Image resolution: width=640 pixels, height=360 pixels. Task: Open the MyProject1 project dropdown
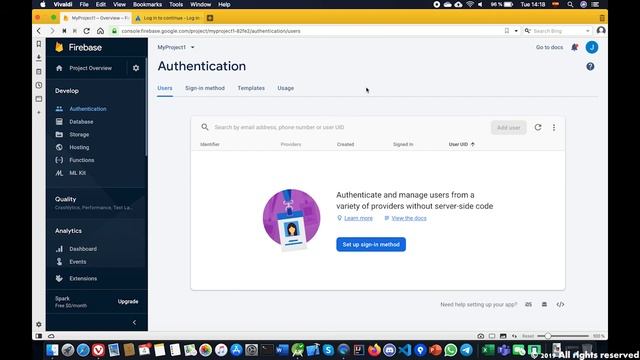[176, 47]
